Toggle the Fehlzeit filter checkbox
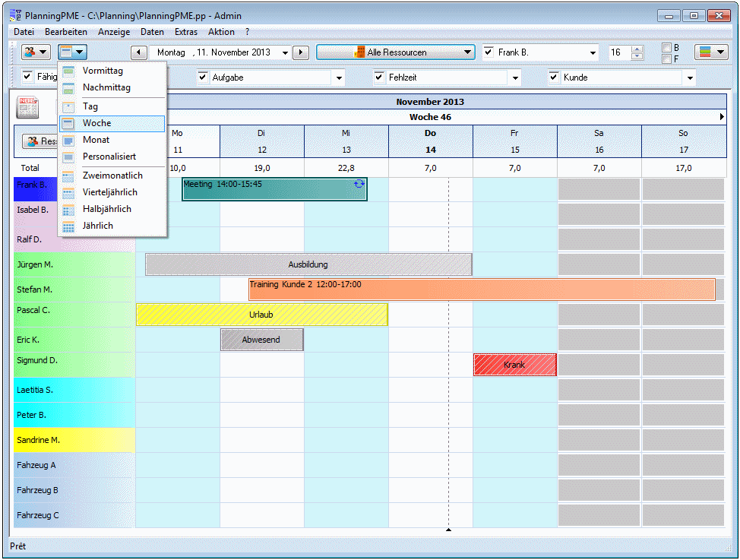Screen dimensions: 740x560 coord(379,77)
